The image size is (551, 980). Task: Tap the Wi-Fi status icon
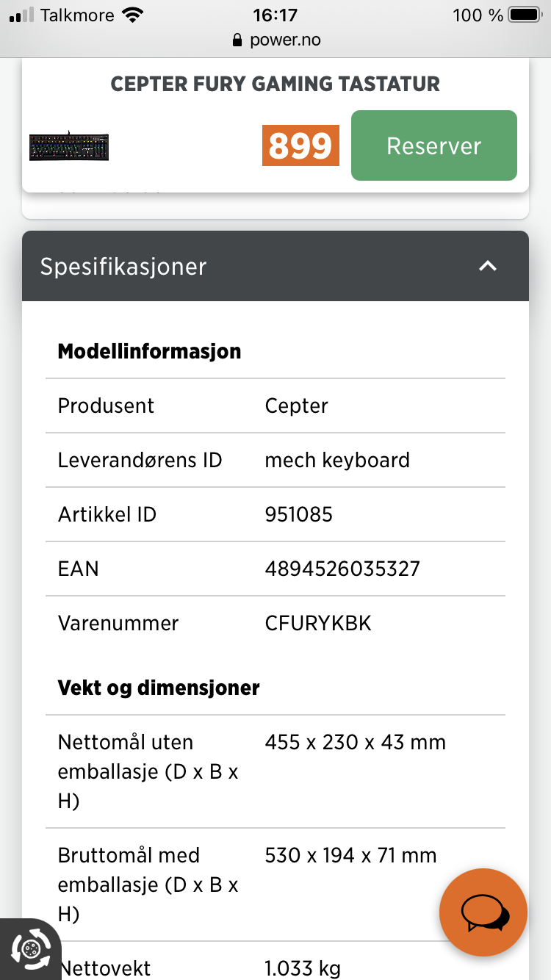click(132, 15)
